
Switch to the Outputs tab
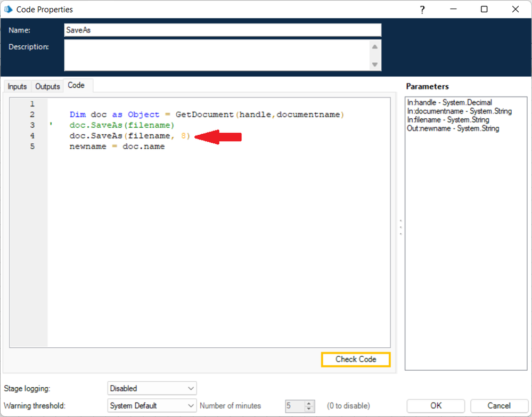click(x=47, y=86)
